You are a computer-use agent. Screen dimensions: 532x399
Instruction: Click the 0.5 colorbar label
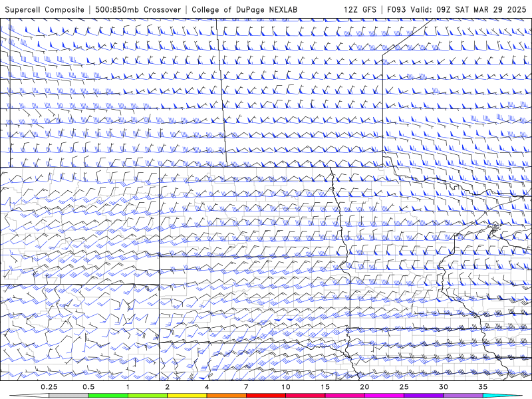click(x=88, y=387)
